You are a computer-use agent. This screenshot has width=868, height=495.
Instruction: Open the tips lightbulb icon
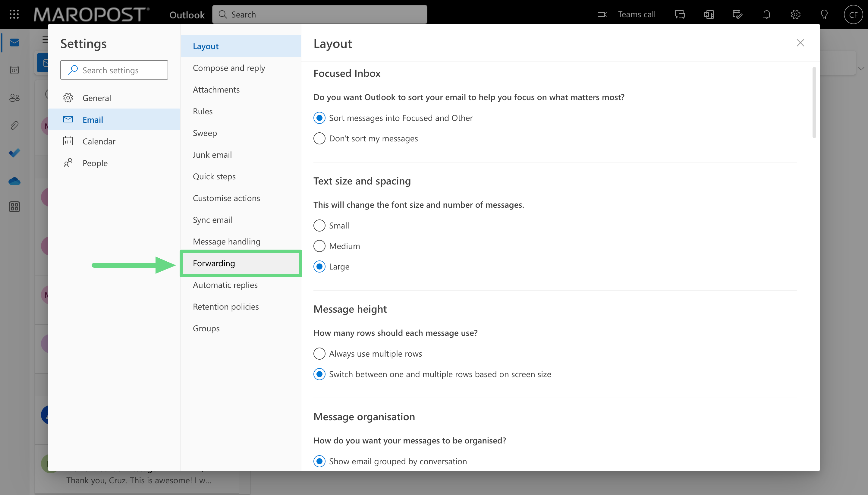click(824, 14)
